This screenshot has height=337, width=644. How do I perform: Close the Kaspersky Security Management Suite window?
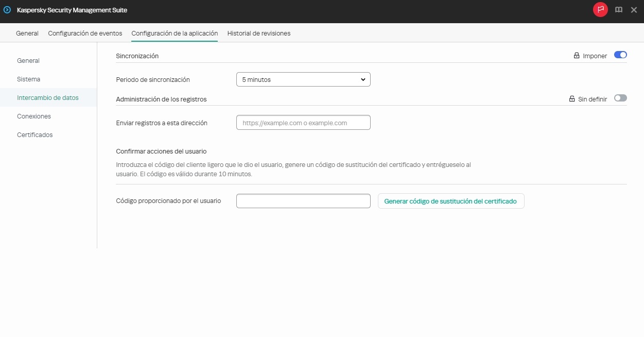click(x=634, y=9)
